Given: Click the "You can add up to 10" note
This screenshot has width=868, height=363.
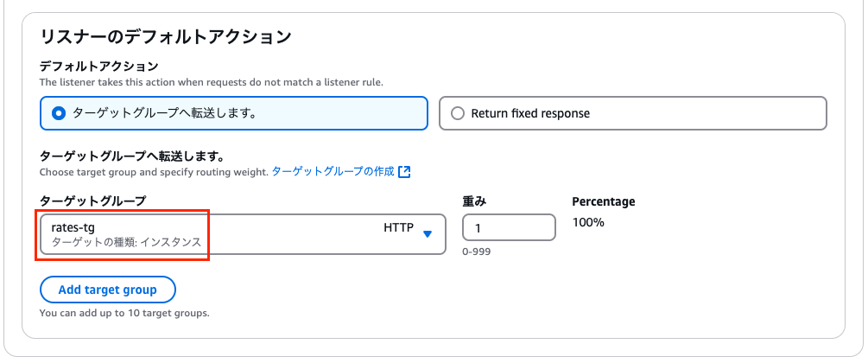Looking at the screenshot, I should pyautogui.click(x=124, y=312).
